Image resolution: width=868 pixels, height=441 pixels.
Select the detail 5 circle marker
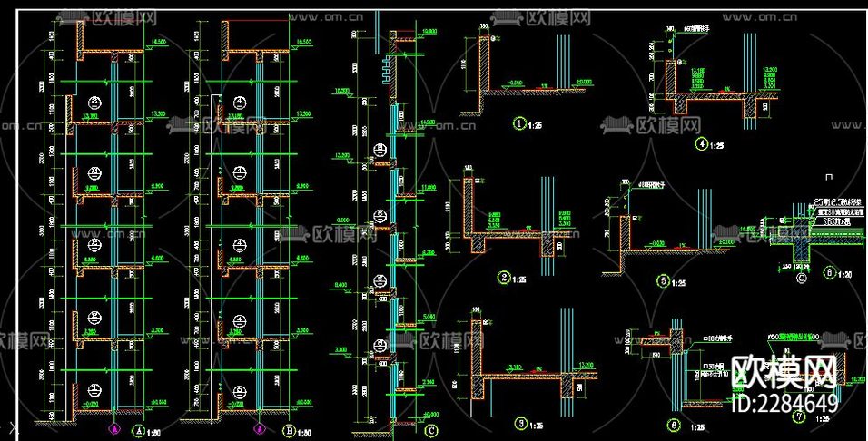pos(663,281)
